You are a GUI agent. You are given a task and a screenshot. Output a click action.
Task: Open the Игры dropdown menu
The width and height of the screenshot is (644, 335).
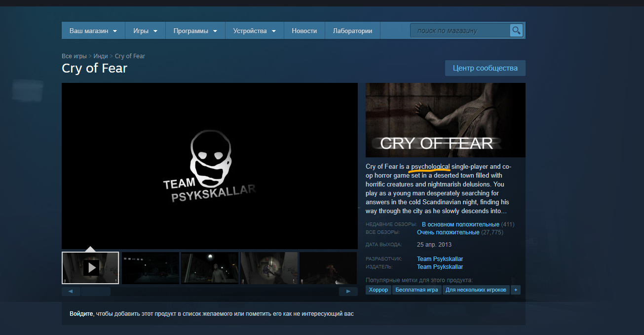click(x=145, y=31)
